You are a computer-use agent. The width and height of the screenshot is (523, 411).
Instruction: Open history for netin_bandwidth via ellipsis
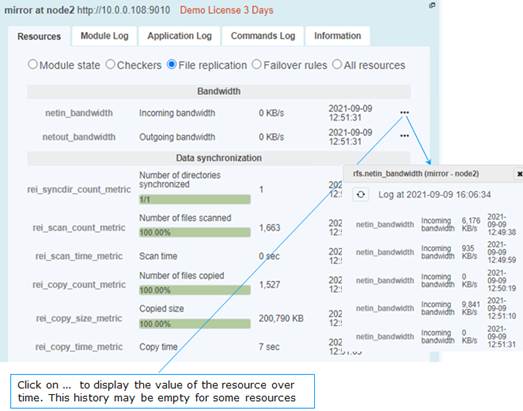(x=404, y=112)
